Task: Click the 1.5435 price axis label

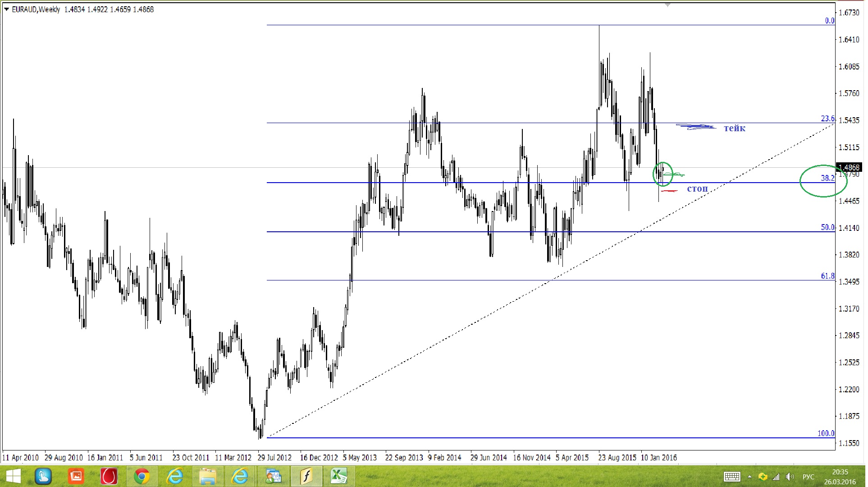Action: (849, 120)
